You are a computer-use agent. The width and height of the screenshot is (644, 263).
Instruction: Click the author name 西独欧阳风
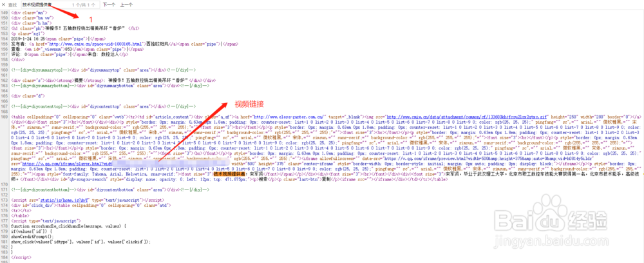click(x=157, y=44)
